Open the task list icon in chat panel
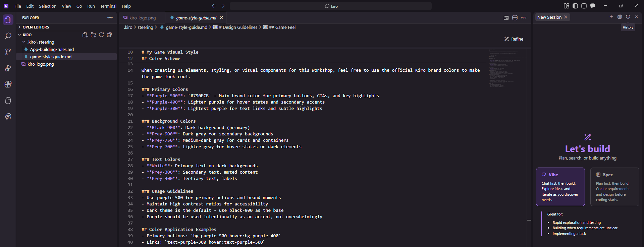 [620, 17]
